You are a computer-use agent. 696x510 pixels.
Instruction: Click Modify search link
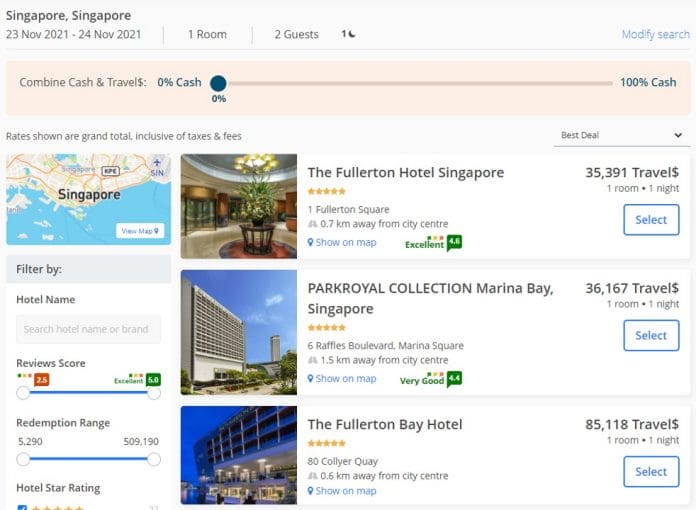pos(656,34)
